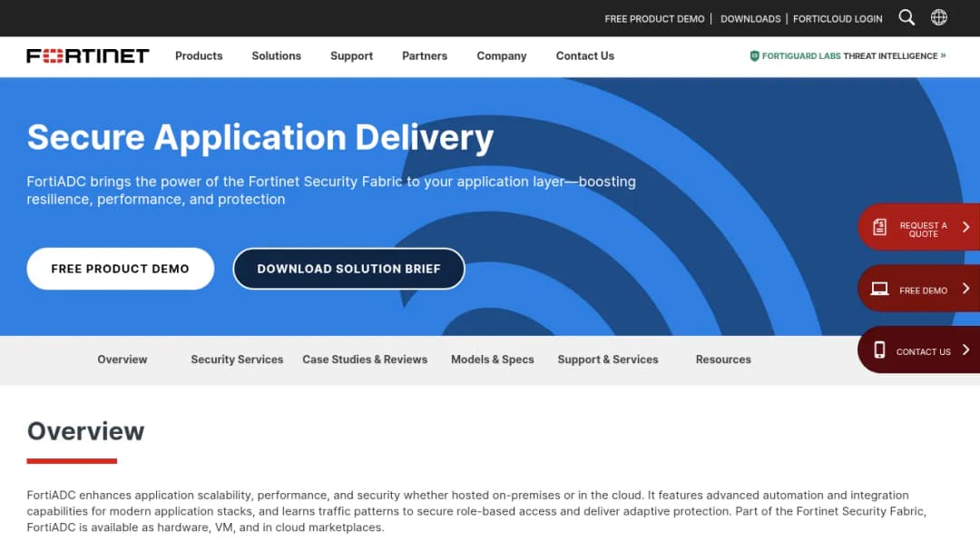Click the hero text "FortiADC brings the power"
980x552 pixels.
point(331,190)
